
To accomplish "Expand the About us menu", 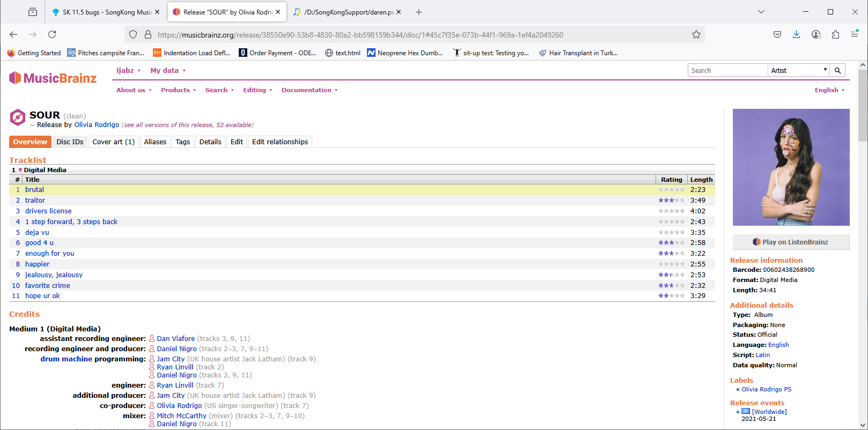I will click(134, 90).
